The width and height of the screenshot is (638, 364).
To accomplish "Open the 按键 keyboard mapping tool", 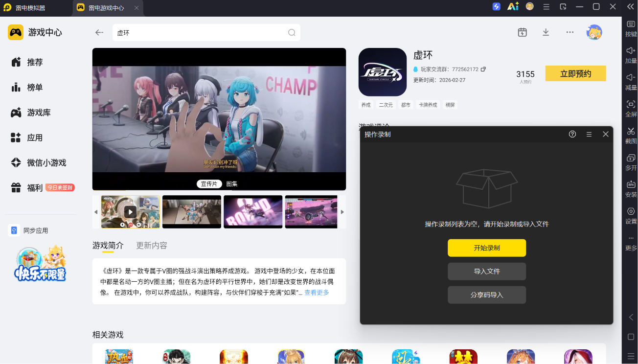I will click(631, 28).
